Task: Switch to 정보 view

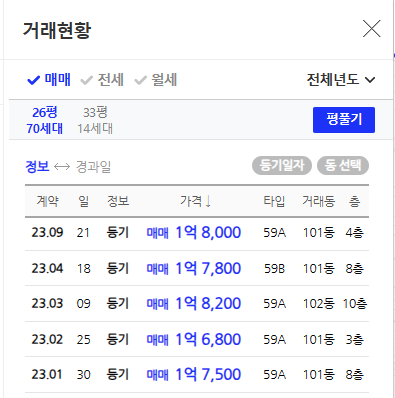Action: click(x=37, y=166)
